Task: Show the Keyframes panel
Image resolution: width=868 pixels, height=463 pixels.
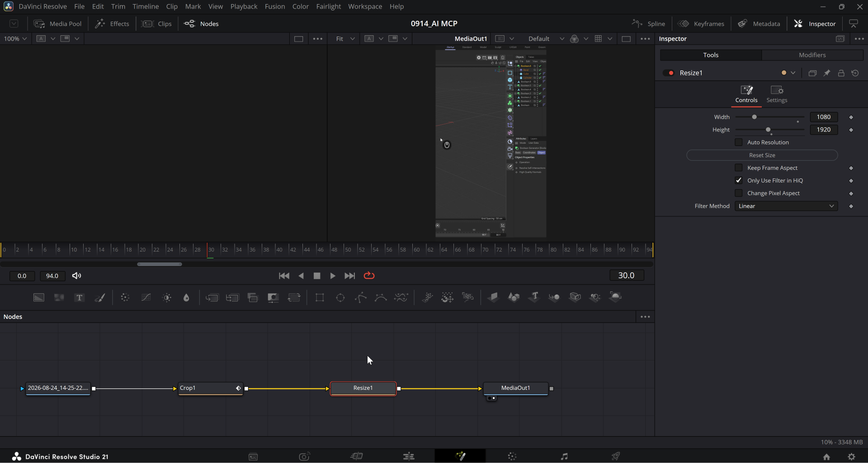Action: (701, 23)
